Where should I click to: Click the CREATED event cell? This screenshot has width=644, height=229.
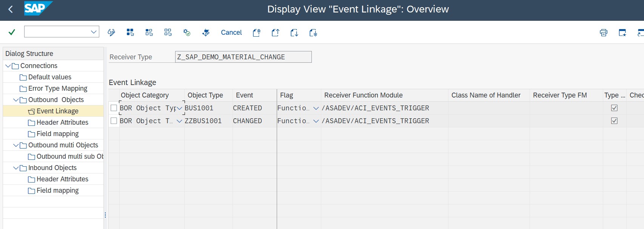(x=254, y=108)
